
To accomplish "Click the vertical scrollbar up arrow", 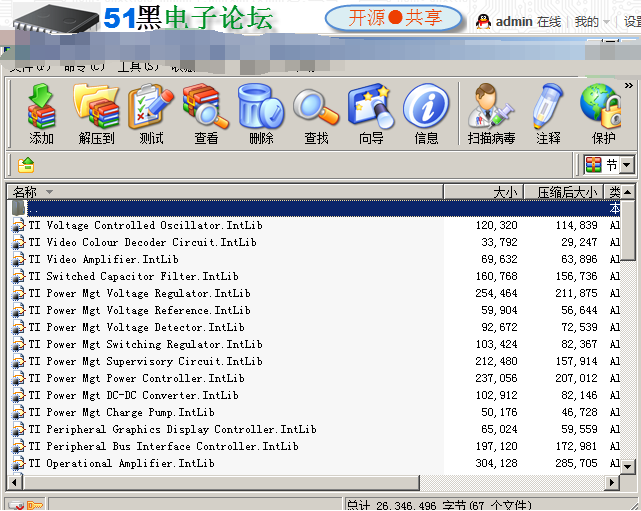I will pyautogui.click(x=628, y=192).
